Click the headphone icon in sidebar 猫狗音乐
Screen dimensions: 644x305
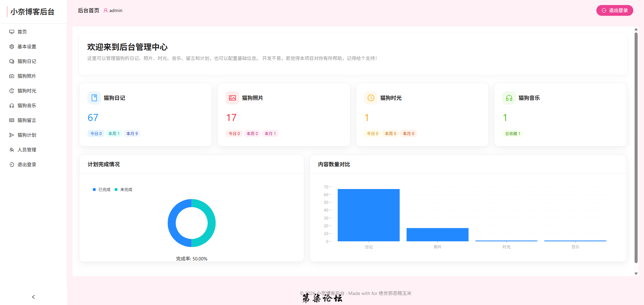pyautogui.click(x=12, y=106)
